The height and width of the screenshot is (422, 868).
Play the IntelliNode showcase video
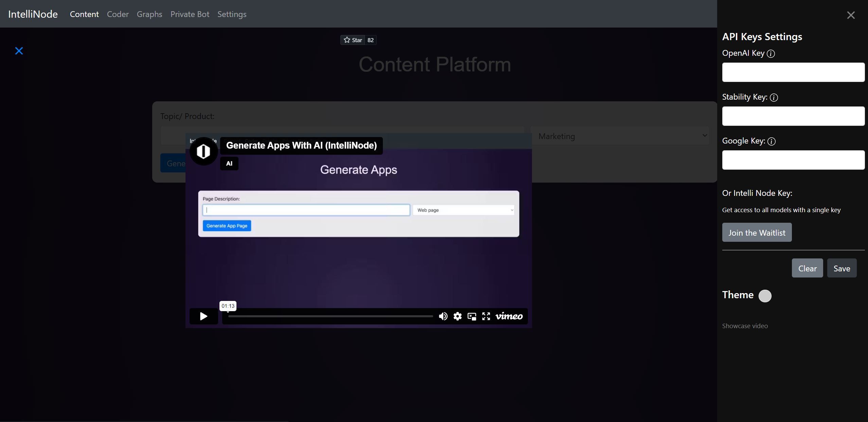pos(203,316)
